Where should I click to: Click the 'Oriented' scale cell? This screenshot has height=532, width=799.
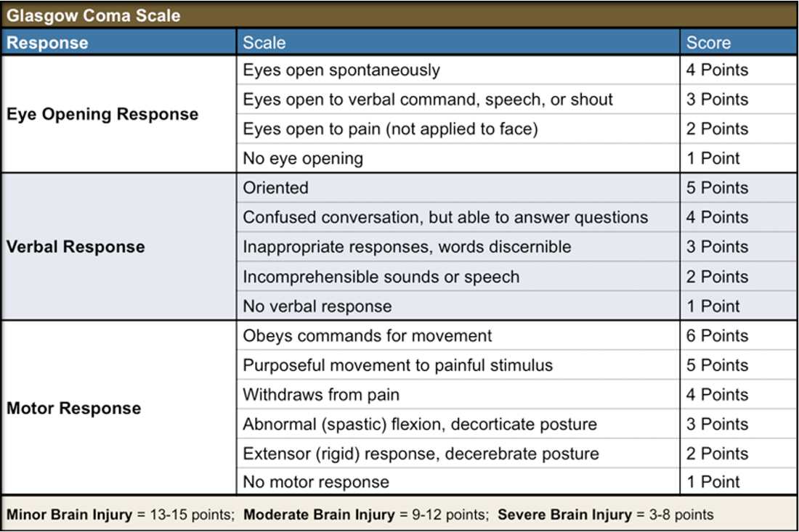coord(276,187)
